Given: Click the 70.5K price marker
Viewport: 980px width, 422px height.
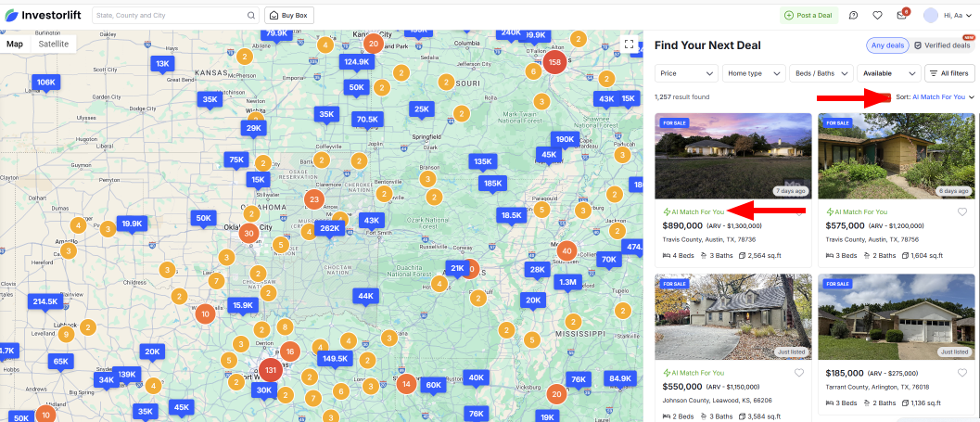Looking at the screenshot, I should pos(367,119).
